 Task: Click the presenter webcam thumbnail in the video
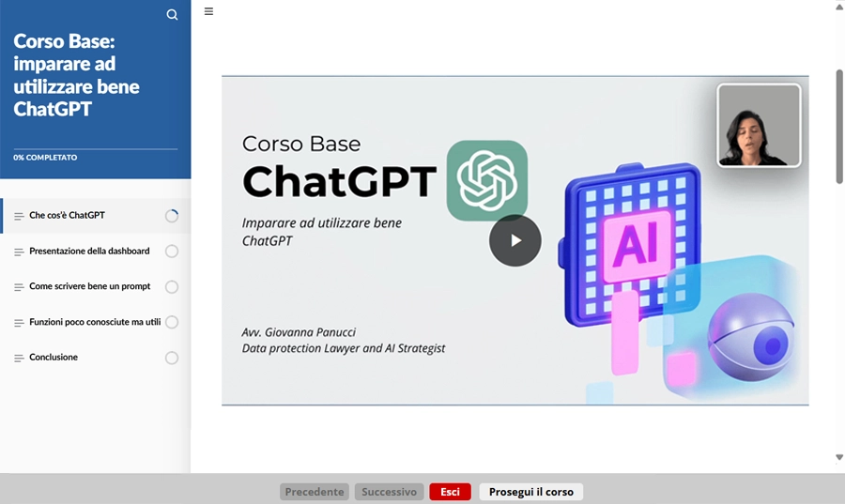click(x=759, y=125)
